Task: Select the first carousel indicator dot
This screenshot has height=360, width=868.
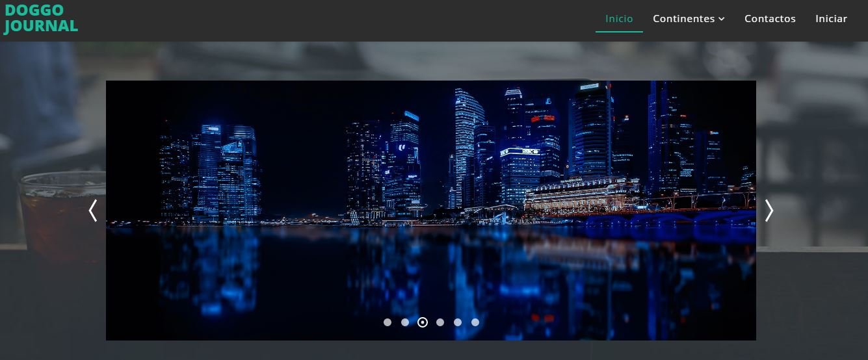Action: (388, 322)
